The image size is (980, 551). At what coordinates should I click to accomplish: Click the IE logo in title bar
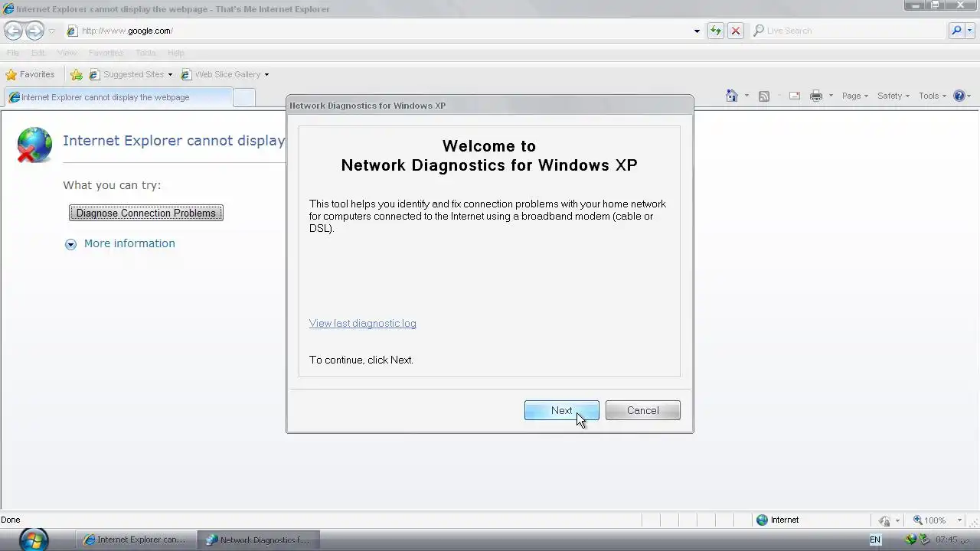point(8,9)
